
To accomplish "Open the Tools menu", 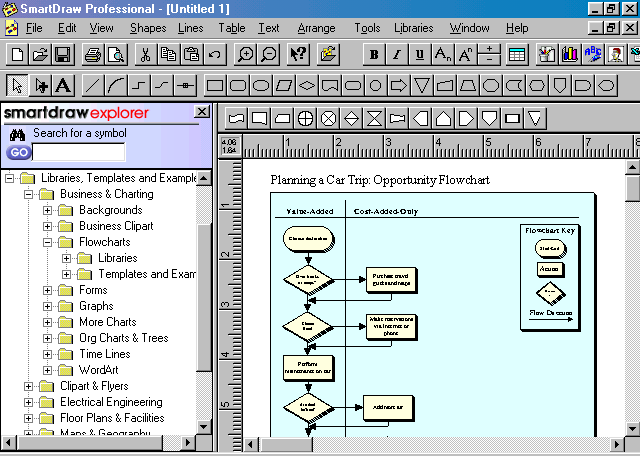I will point(367,28).
